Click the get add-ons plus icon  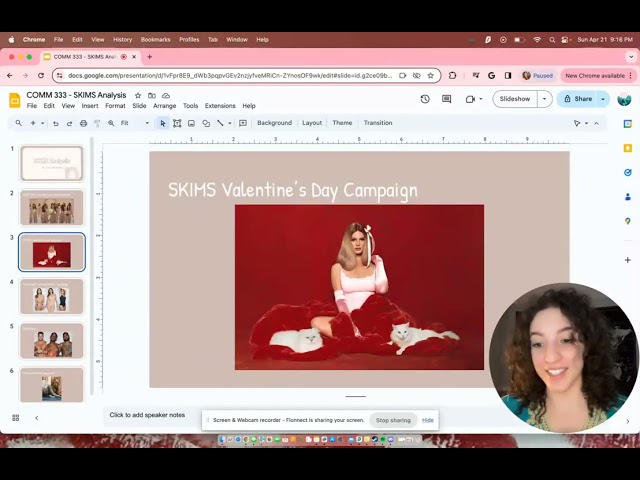click(628, 260)
